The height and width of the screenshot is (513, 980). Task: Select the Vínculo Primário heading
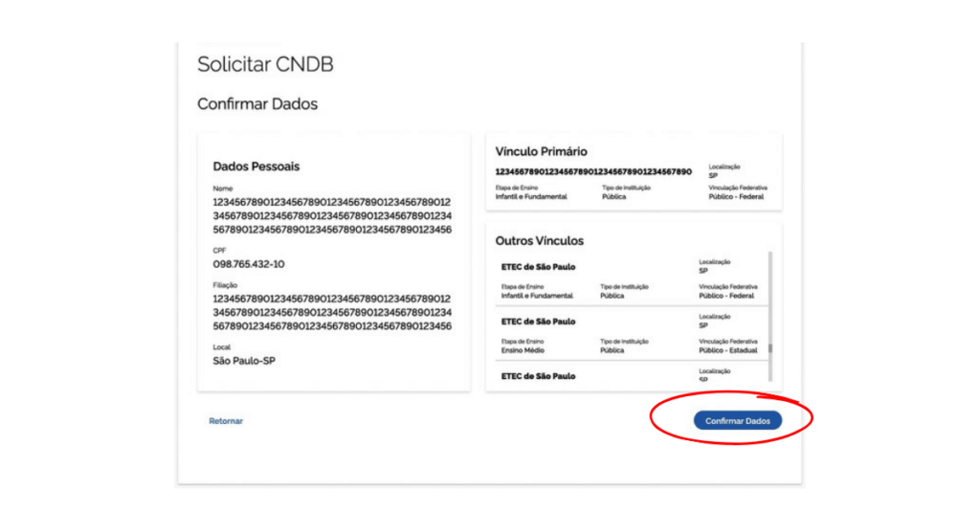coord(541,151)
